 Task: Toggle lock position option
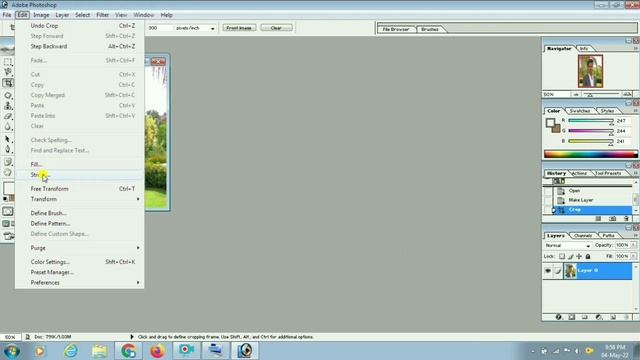click(579, 256)
